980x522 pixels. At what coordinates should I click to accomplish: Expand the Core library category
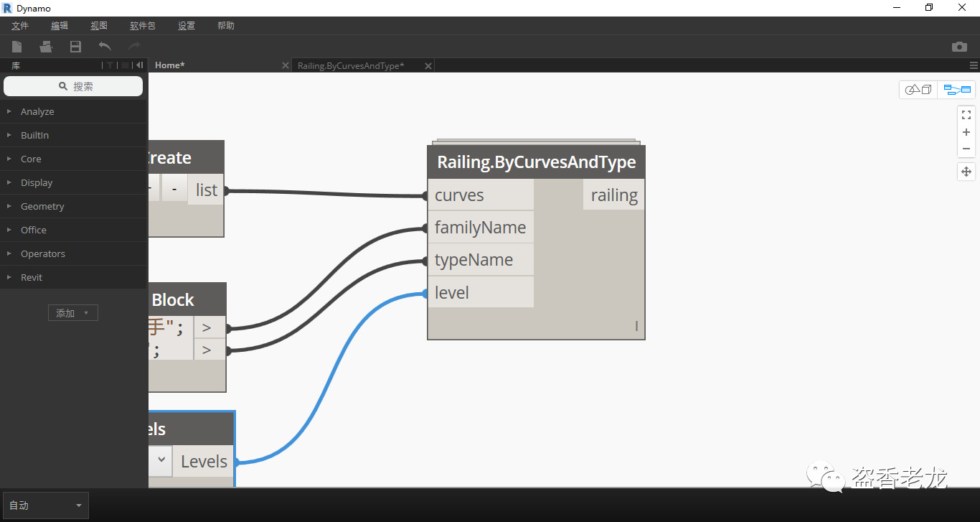(x=73, y=159)
